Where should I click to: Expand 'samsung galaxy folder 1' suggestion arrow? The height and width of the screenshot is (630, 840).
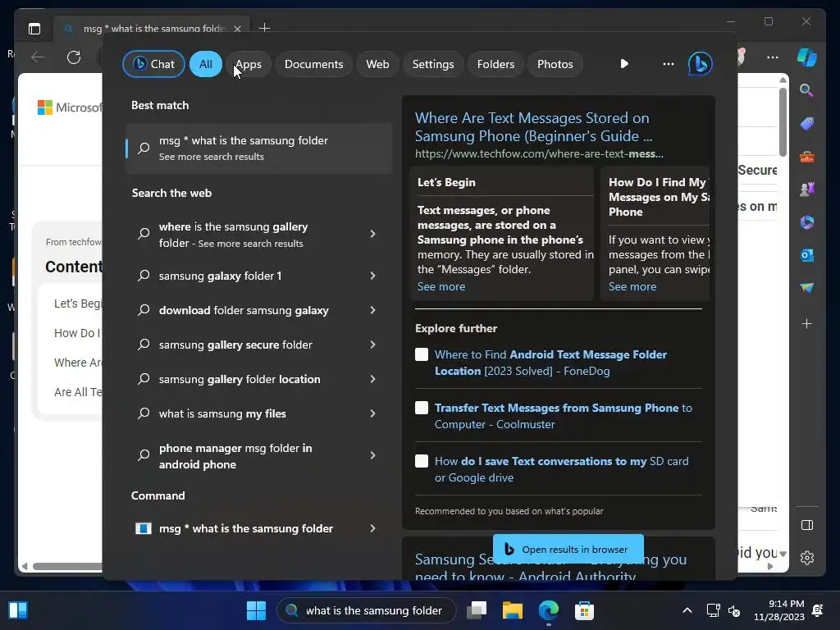pos(373,276)
